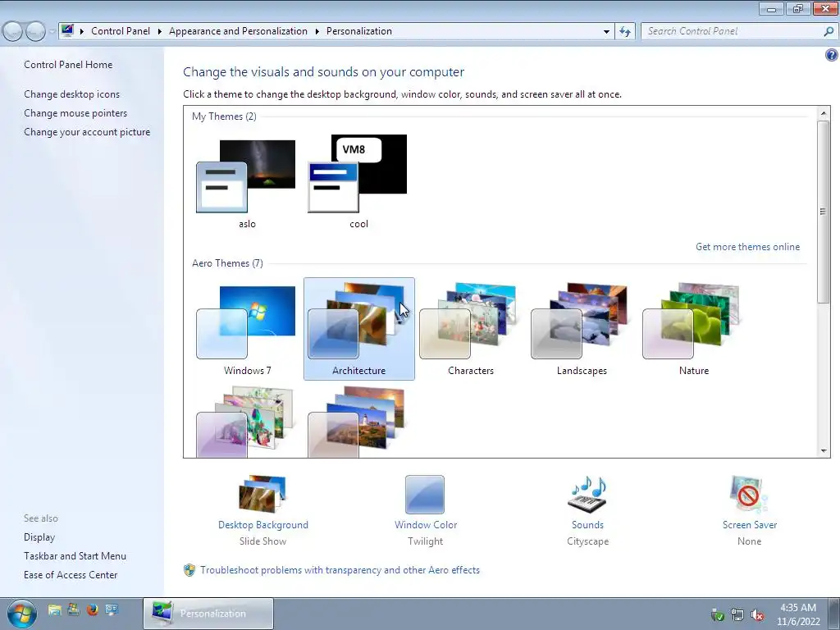Open the Screen Saver icon
The image size is (840, 630).
749,495
